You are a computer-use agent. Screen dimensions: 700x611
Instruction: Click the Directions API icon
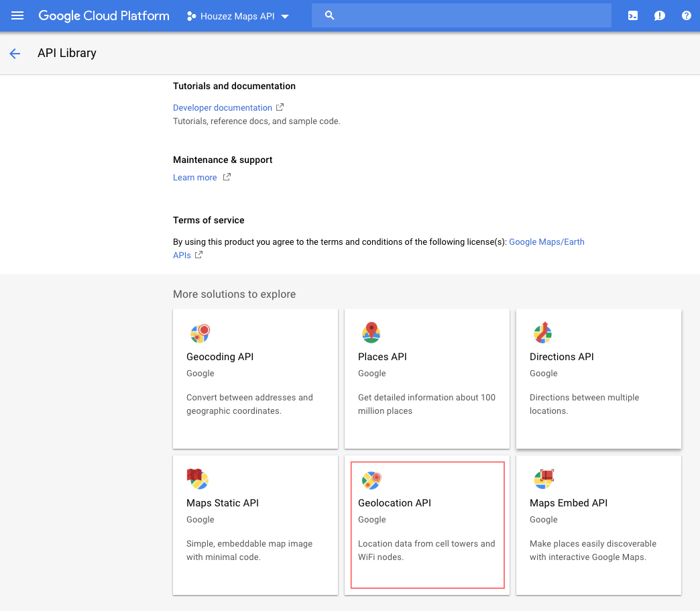click(542, 332)
